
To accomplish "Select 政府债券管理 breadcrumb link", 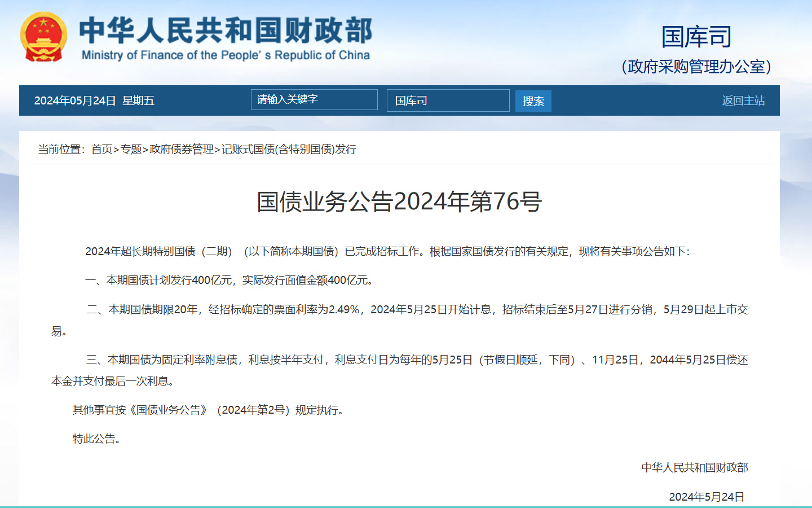I will (182, 149).
